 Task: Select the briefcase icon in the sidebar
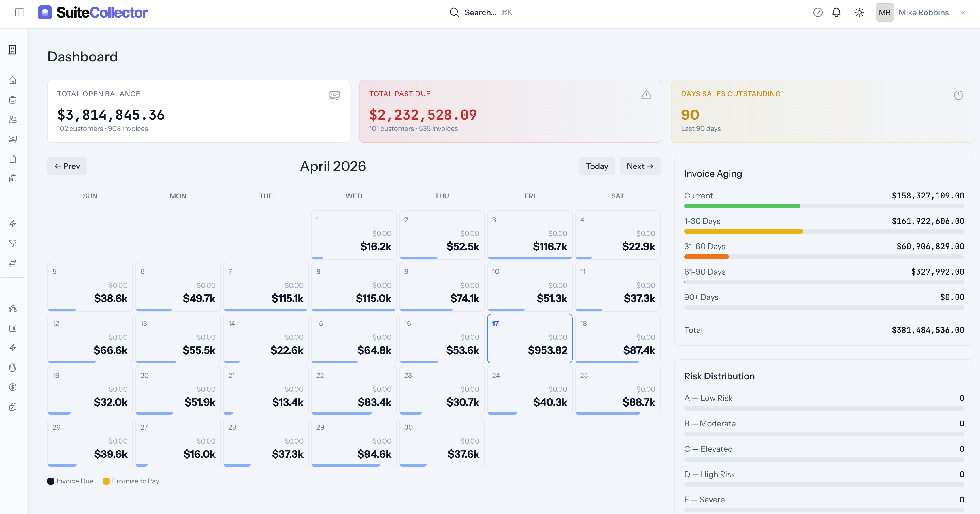(13, 100)
